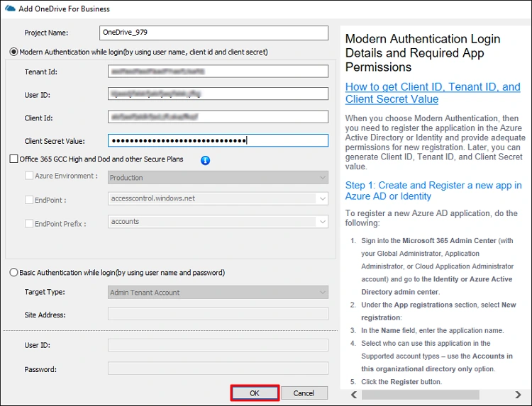Image resolution: width=532 pixels, height=406 pixels.
Task: Open the Azure Environment Production dropdown
Action: (218, 178)
